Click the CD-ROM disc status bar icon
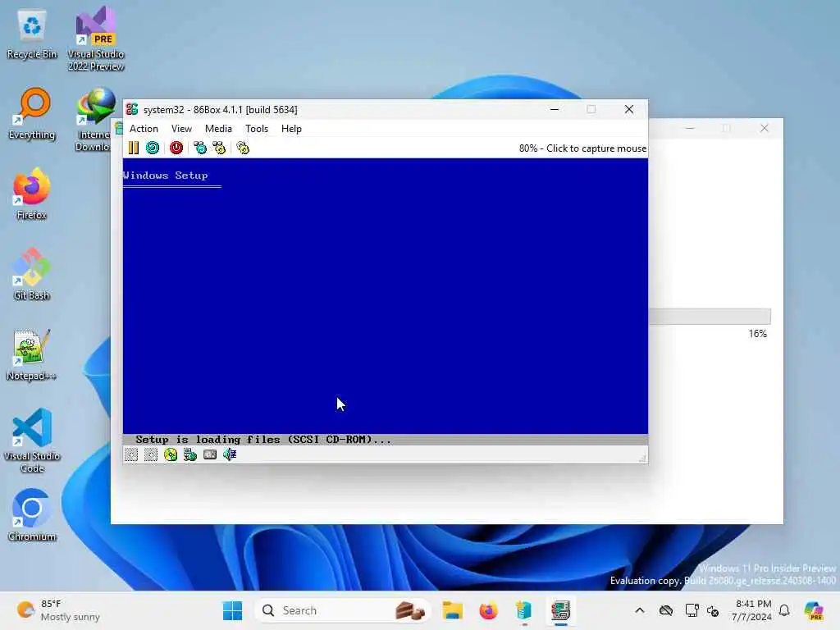 [171, 454]
